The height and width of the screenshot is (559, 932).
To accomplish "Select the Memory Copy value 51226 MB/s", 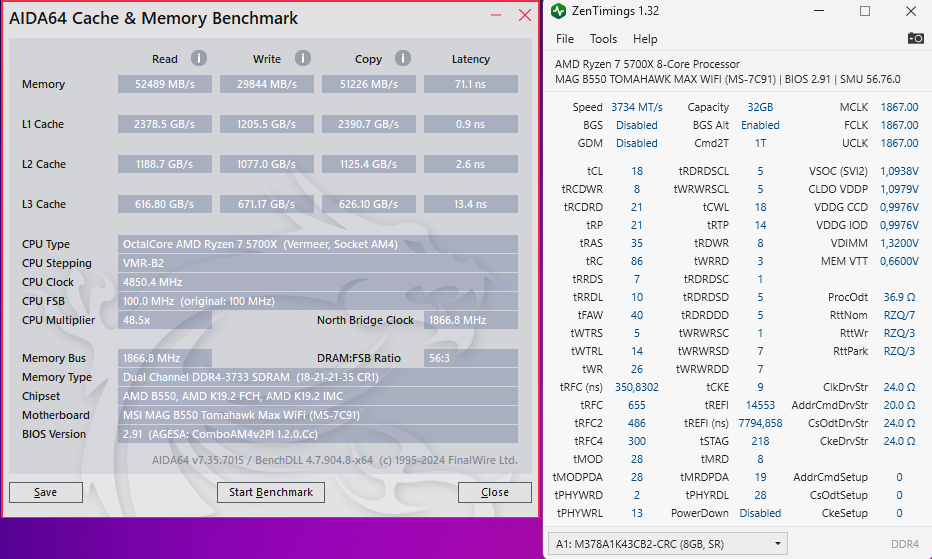I will pos(369,84).
